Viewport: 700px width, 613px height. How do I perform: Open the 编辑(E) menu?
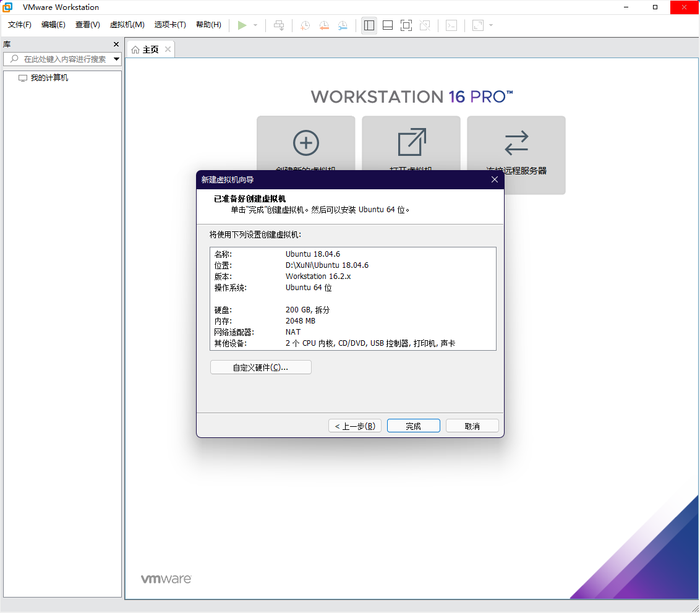(53, 25)
